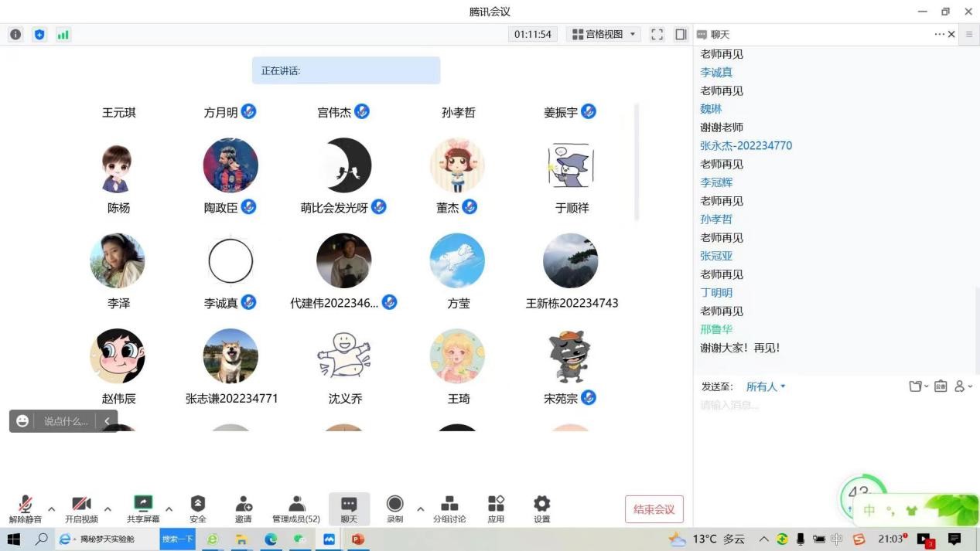980x551 pixels.
Task: Open the 宫格视图 view layout dropdown
Action: pyautogui.click(x=604, y=35)
